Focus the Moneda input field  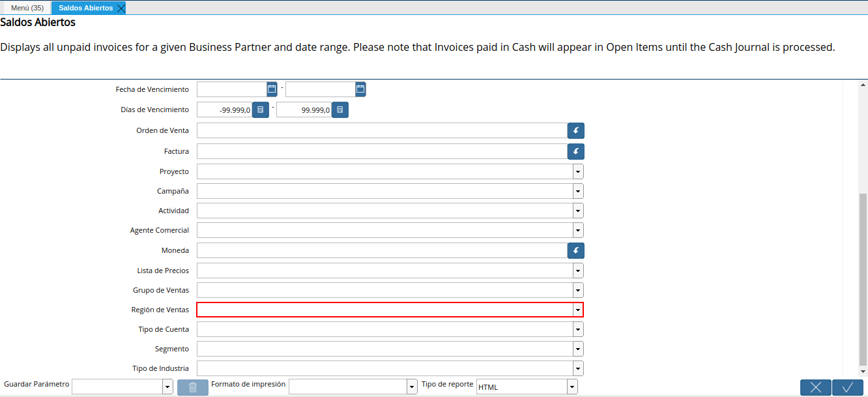(382, 250)
